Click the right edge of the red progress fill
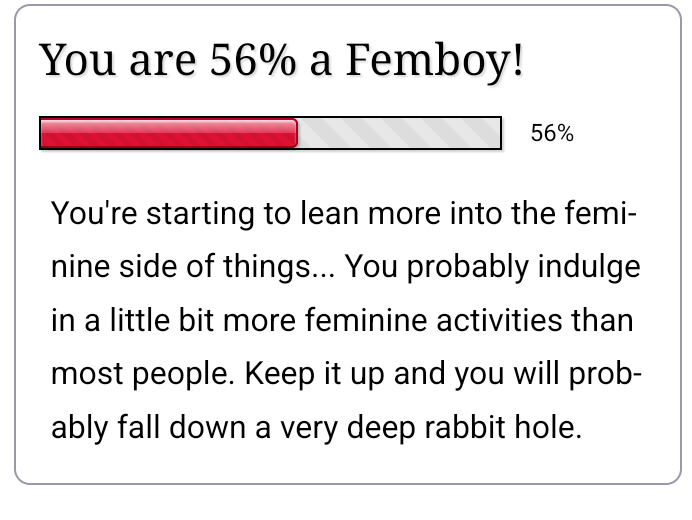Viewport: 692px width, 520px height. point(296,133)
